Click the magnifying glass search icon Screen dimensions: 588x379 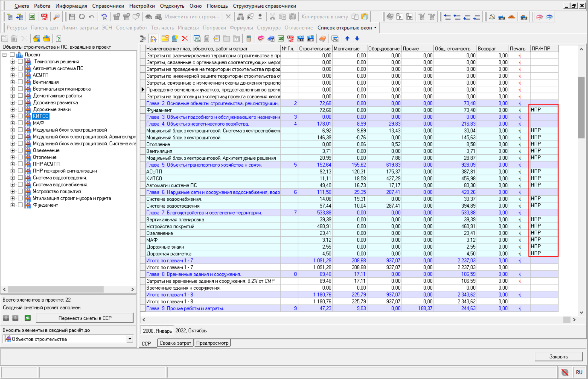tap(57, 17)
